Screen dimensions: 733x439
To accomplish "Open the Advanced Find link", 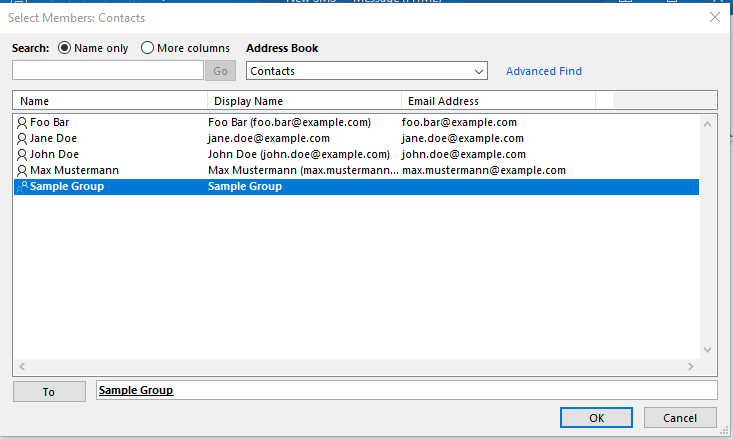I will click(x=544, y=71).
